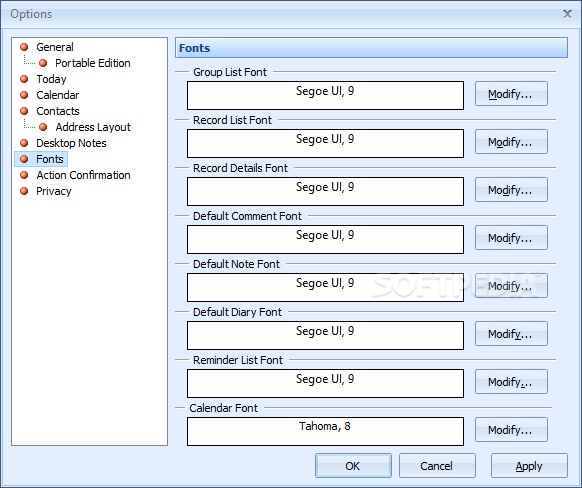Click the Default Comment Font group label
This screenshot has height=488, width=582.
(247, 216)
